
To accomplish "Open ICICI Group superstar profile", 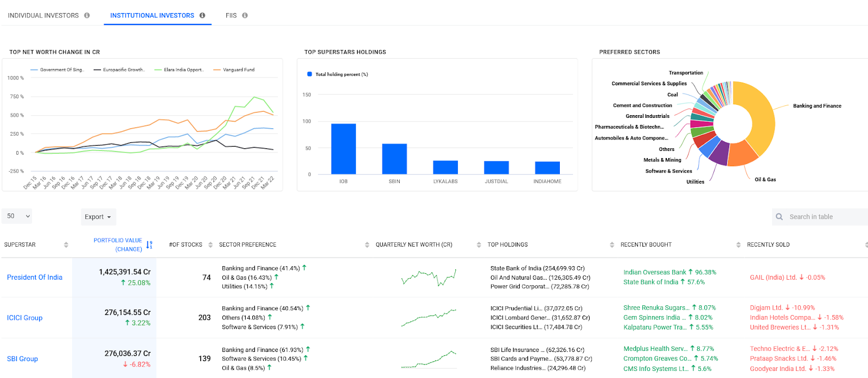I will point(24,318).
